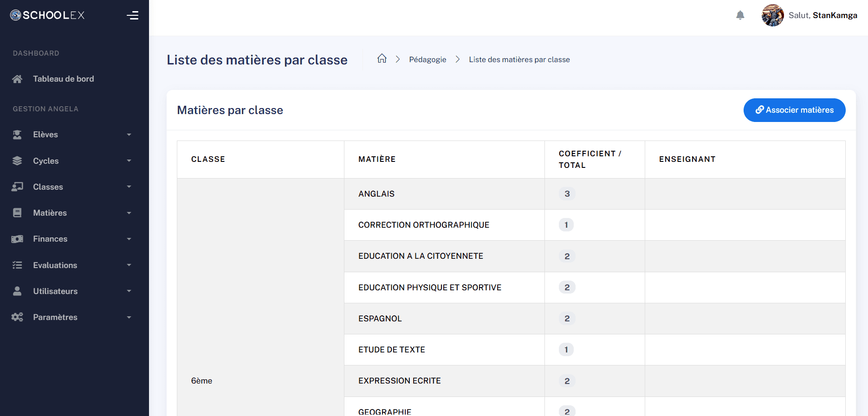The height and width of the screenshot is (416, 868).
Task: Click coefficient badge 3 for ANGLAIS
Action: (567, 194)
